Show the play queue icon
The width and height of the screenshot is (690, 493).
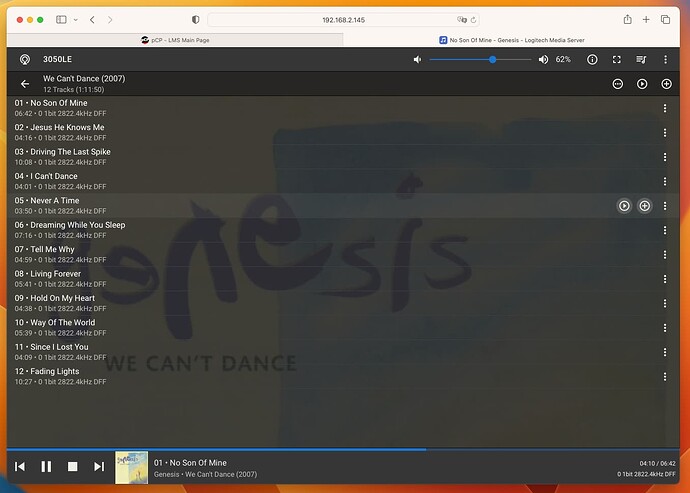[641, 59]
